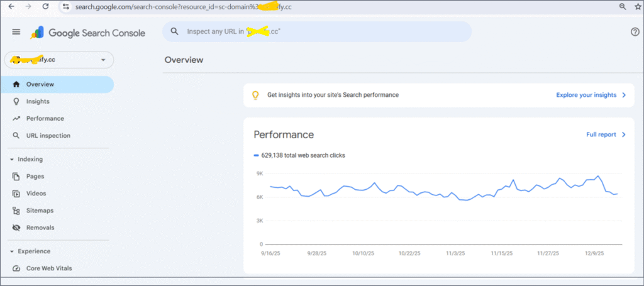The image size is (644, 286).
Task: Open the Removals page
Action: pos(40,228)
